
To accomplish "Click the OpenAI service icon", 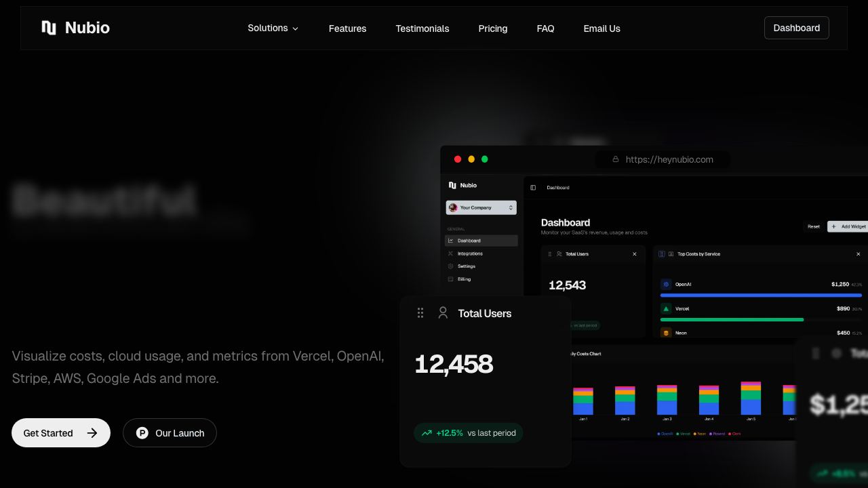I will [x=666, y=285].
